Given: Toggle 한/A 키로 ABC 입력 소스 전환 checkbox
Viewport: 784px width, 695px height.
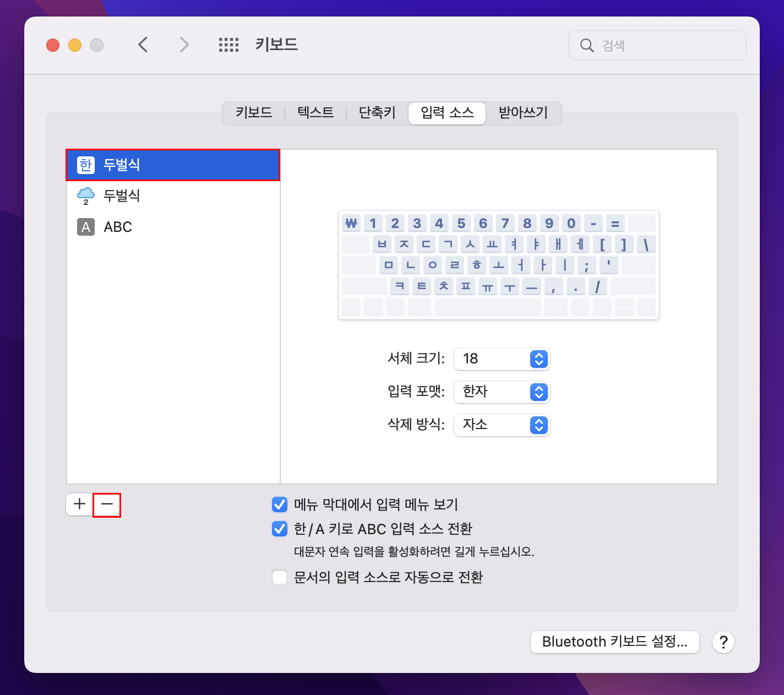Looking at the screenshot, I should 280,529.
